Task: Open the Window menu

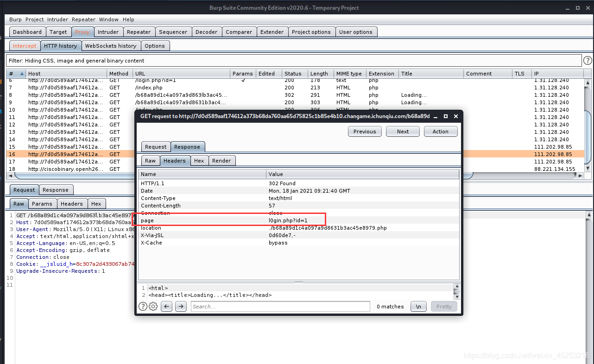Action: point(108,19)
